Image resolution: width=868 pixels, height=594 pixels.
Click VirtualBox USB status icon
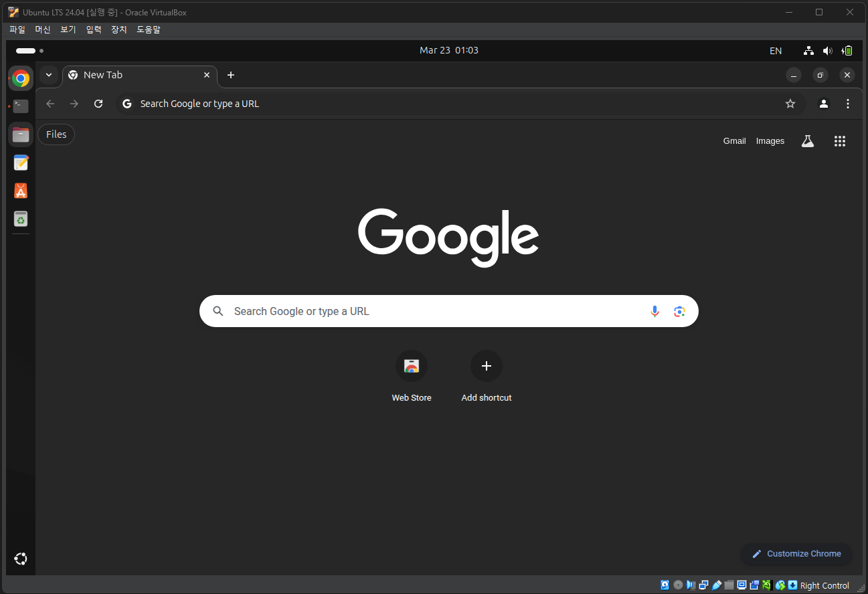pyautogui.click(x=716, y=585)
